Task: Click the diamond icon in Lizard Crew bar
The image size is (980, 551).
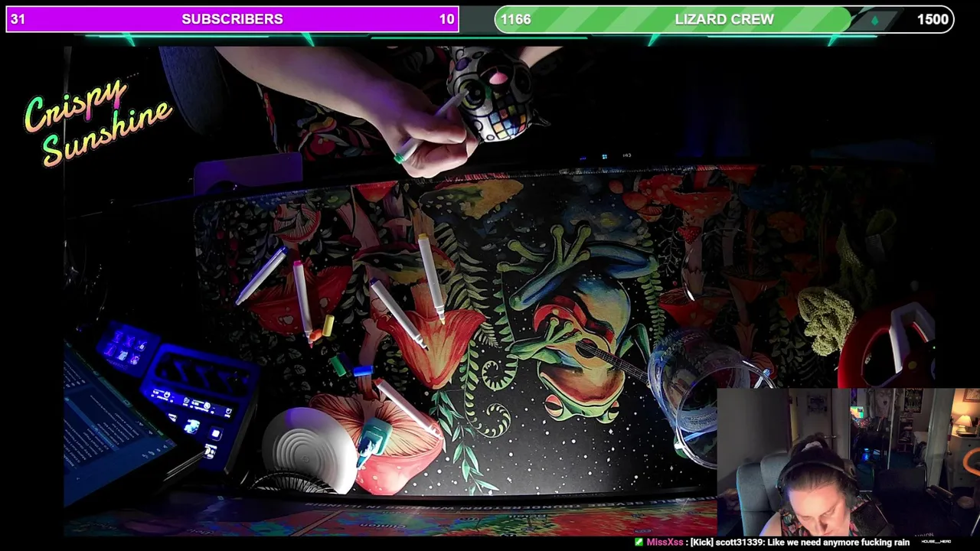Action: pos(875,20)
